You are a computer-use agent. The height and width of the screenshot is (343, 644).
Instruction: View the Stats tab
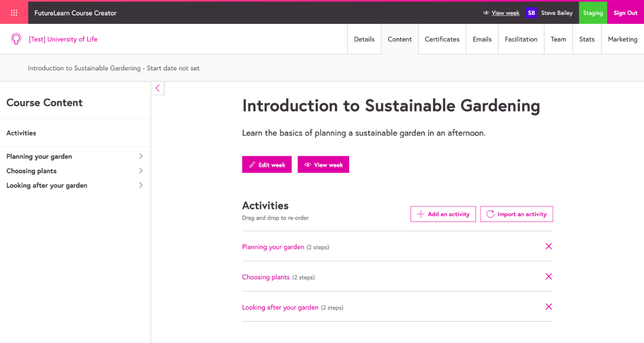click(587, 39)
